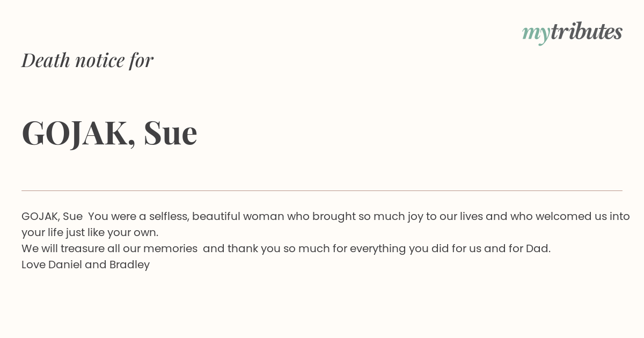
Task: Click the horizontal divider line
Action: (x=322, y=190)
